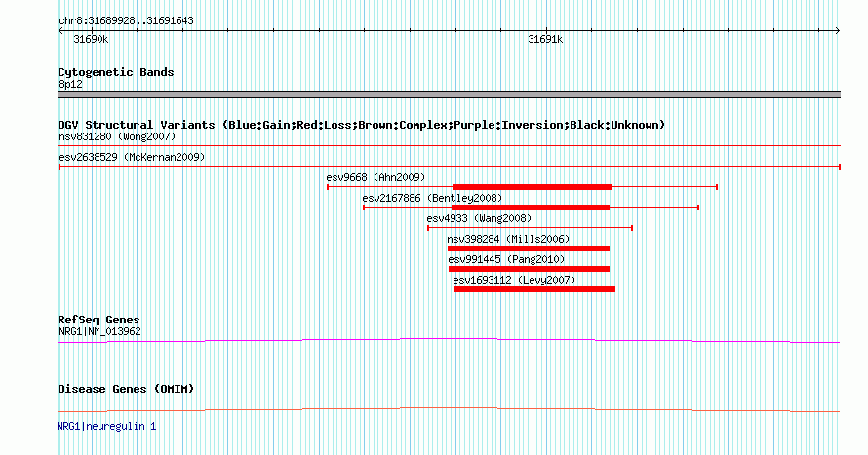This screenshot has width=868, height=455.
Task: Open variant esv1693112 (Levy2007) label
Action: 514,280
